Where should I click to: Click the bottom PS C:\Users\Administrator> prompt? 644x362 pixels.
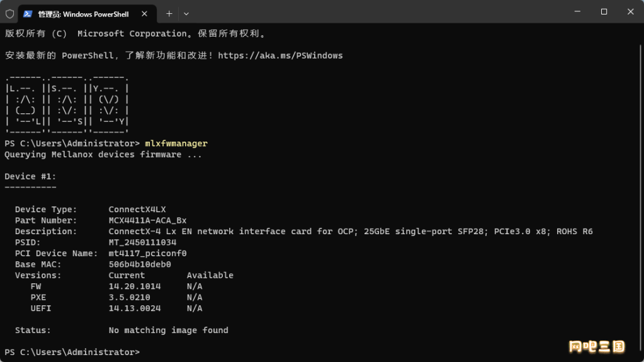[x=72, y=352]
